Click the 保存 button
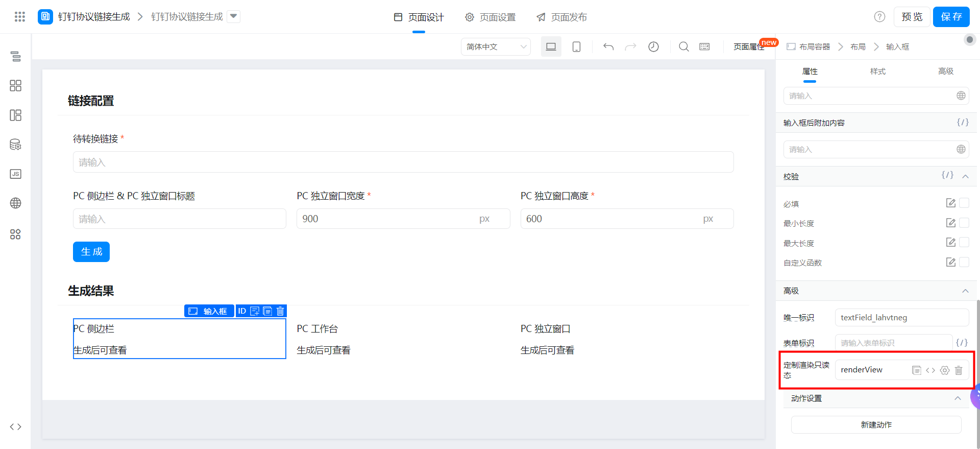Viewport: 980px width, 449px height. click(x=951, y=17)
